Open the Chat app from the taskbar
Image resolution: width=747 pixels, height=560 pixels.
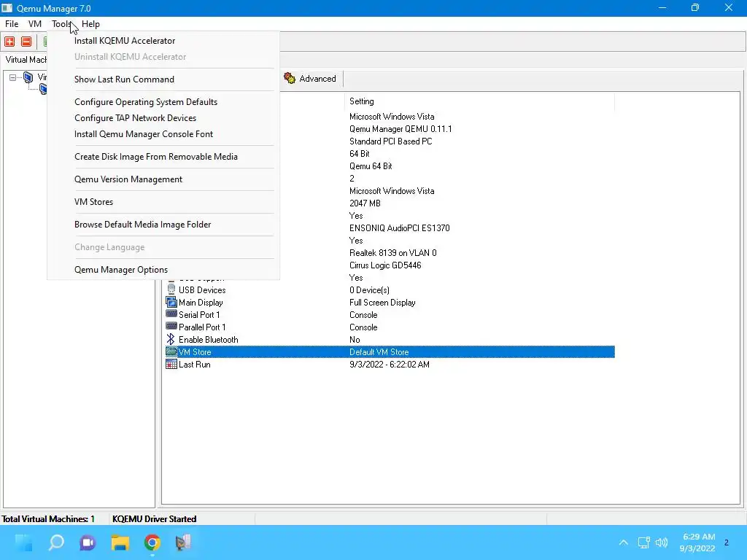tap(88, 542)
